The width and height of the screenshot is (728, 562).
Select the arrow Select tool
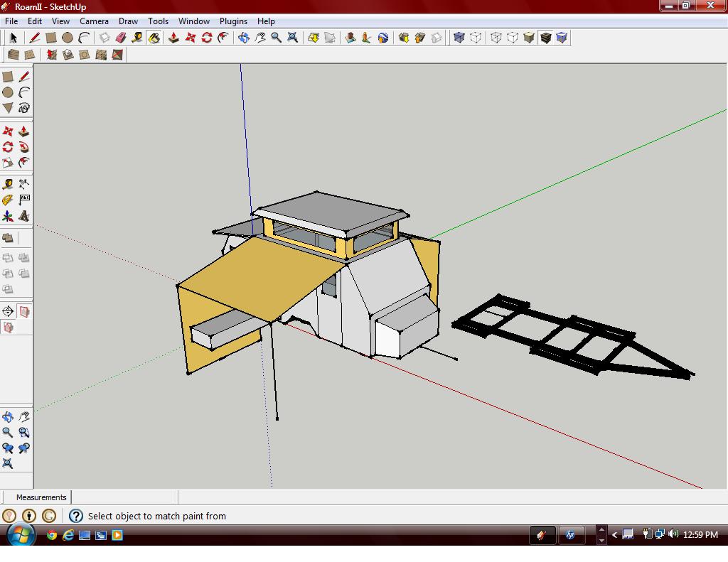click(14, 38)
